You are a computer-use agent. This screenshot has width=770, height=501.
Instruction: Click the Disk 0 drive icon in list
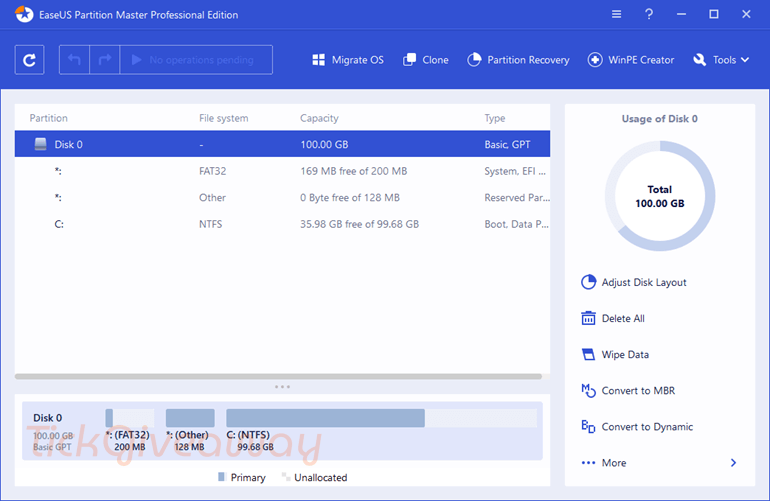point(41,144)
